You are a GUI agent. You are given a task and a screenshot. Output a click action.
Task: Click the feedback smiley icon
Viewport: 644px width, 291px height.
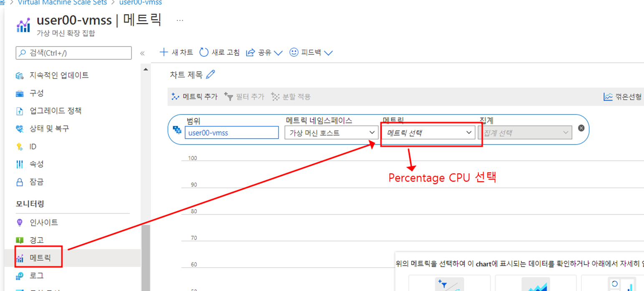(x=294, y=52)
